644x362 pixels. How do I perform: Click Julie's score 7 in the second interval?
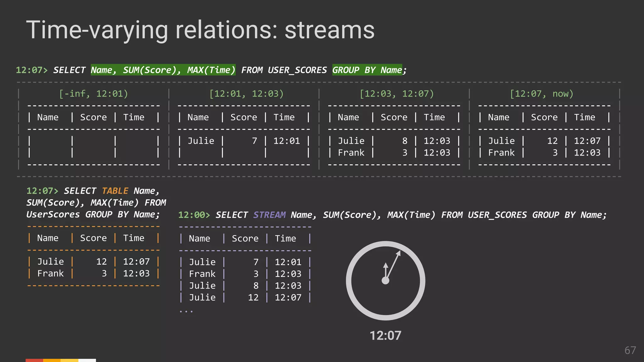pyautogui.click(x=254, y=141)
